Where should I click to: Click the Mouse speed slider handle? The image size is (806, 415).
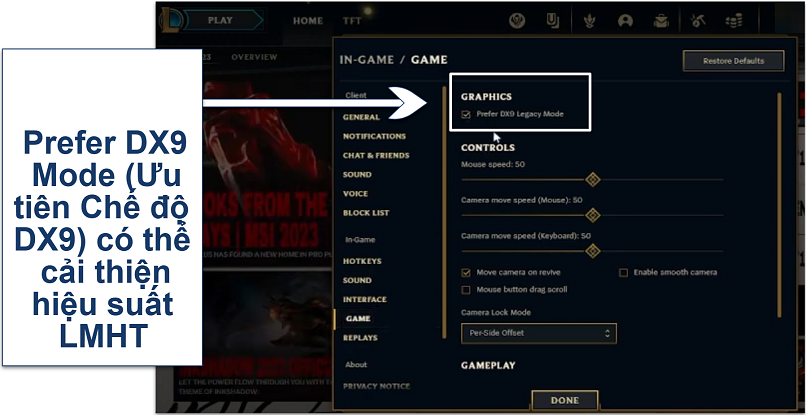tap(593, 179)
